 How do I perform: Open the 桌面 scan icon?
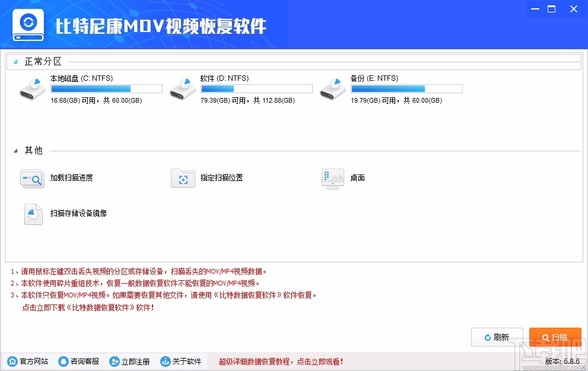333,178
